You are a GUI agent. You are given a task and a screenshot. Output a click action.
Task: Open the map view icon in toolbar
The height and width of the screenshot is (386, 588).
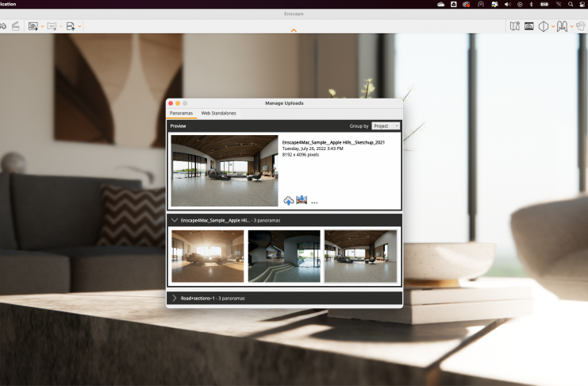(x=514, y=26)
